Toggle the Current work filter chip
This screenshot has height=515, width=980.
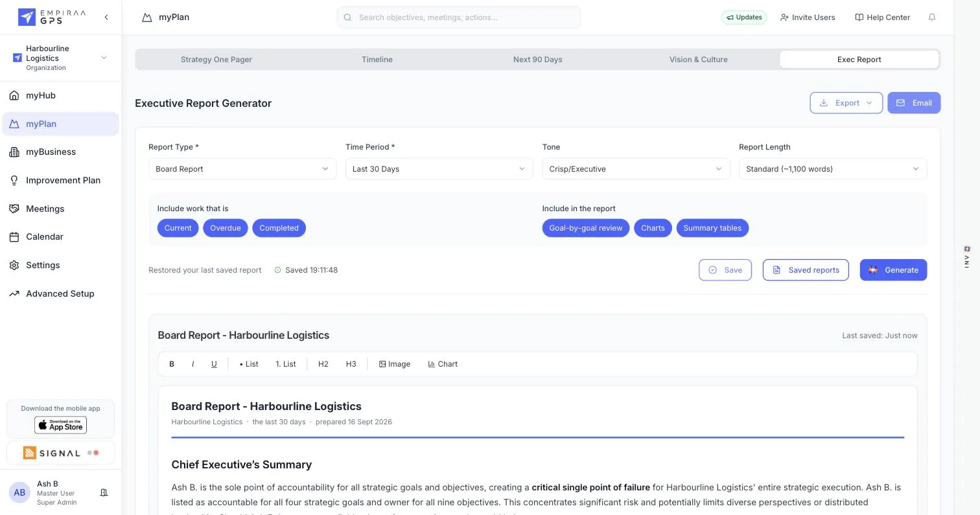178,228
